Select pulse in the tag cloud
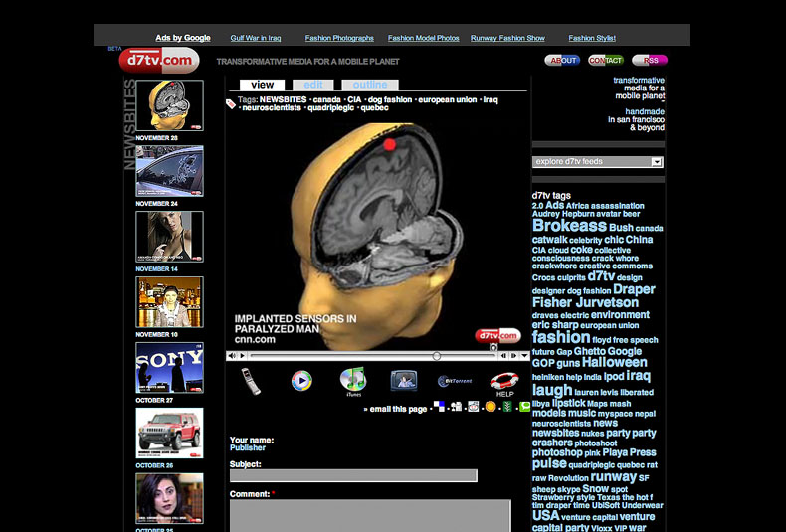 (549, 463)
